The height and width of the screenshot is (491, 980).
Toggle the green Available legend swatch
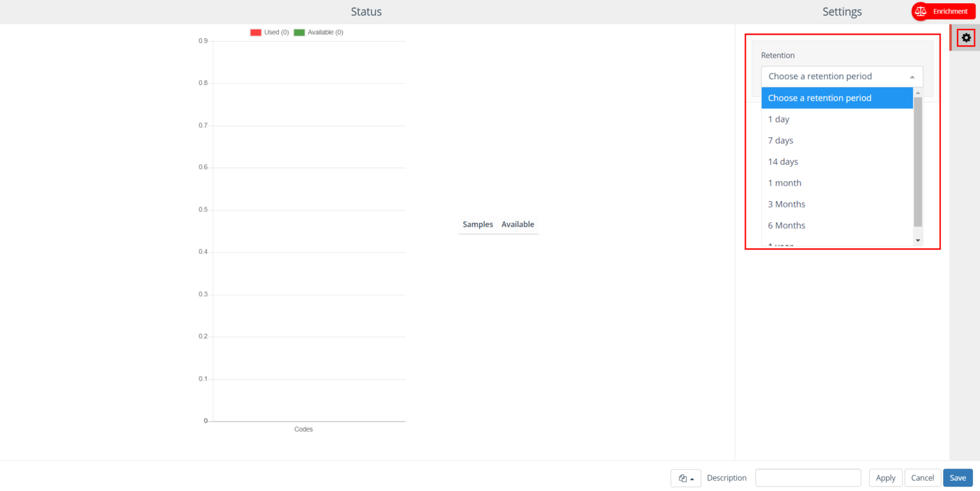299,33
